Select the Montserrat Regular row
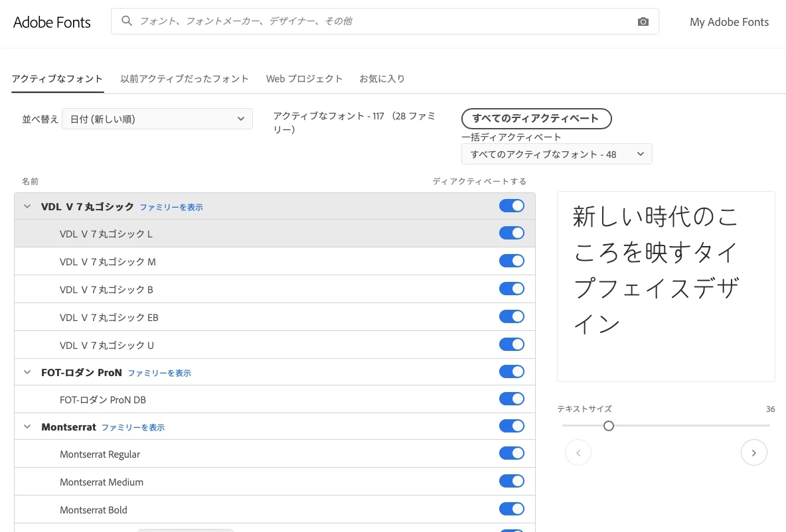The width and height of the screenshot is (786, 532). [275, 454]
